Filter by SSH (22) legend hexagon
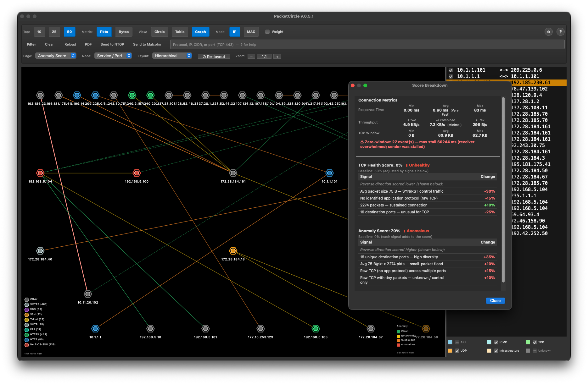This screenshot has width=588, height=384. (x=27, y=315)
